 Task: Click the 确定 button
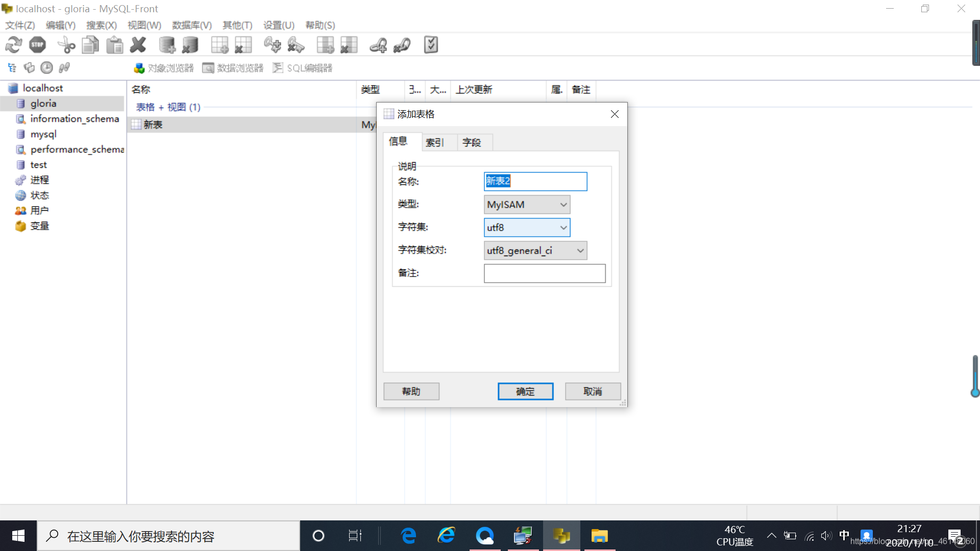525,391
